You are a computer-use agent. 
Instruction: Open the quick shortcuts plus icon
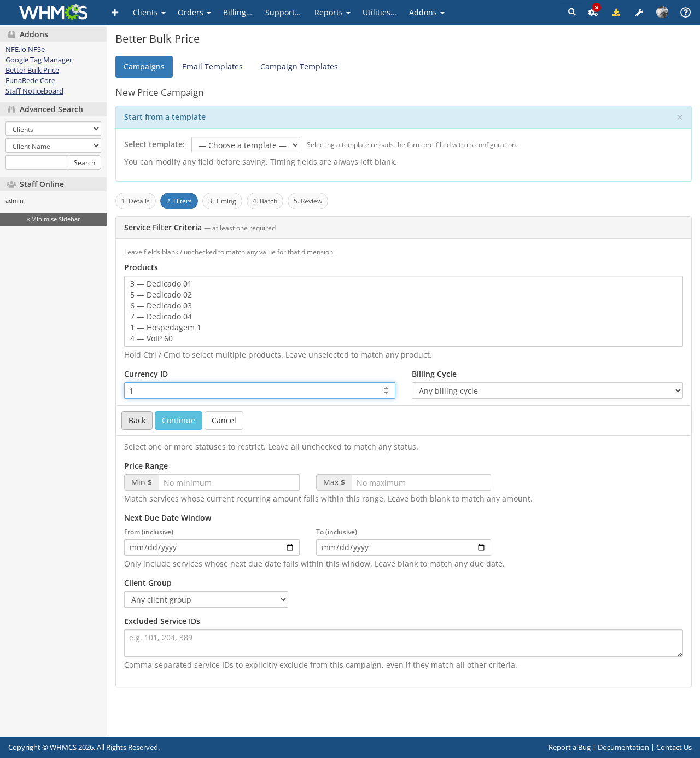pyautogui.click(x=114, y=12)
